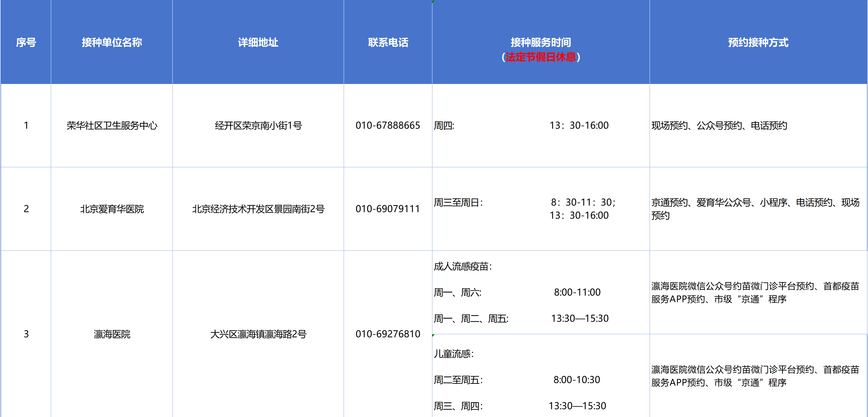Screen dimensions: 868x417
Task: Click address 经开区荣京南小街1号
Action: point(258,125)
